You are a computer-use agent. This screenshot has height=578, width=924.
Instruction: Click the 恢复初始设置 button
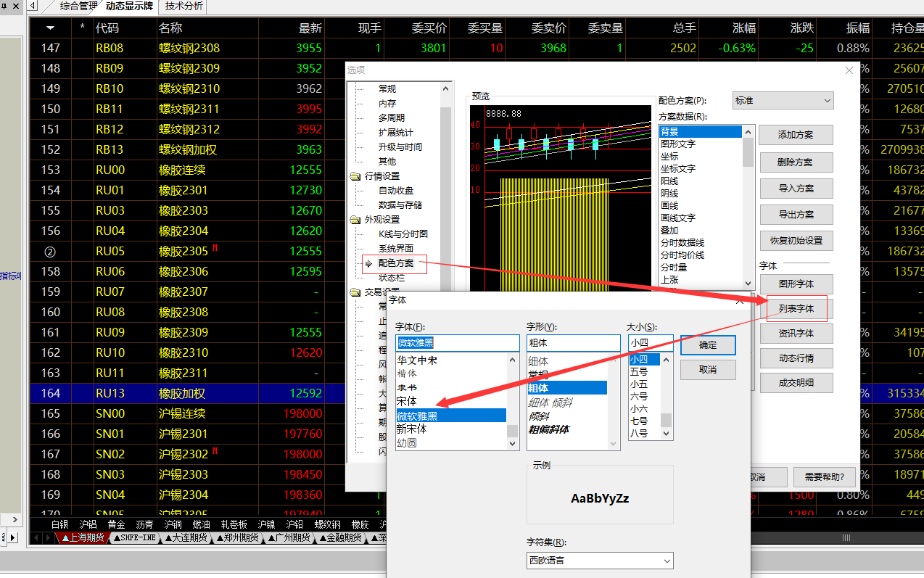[796, 241]
